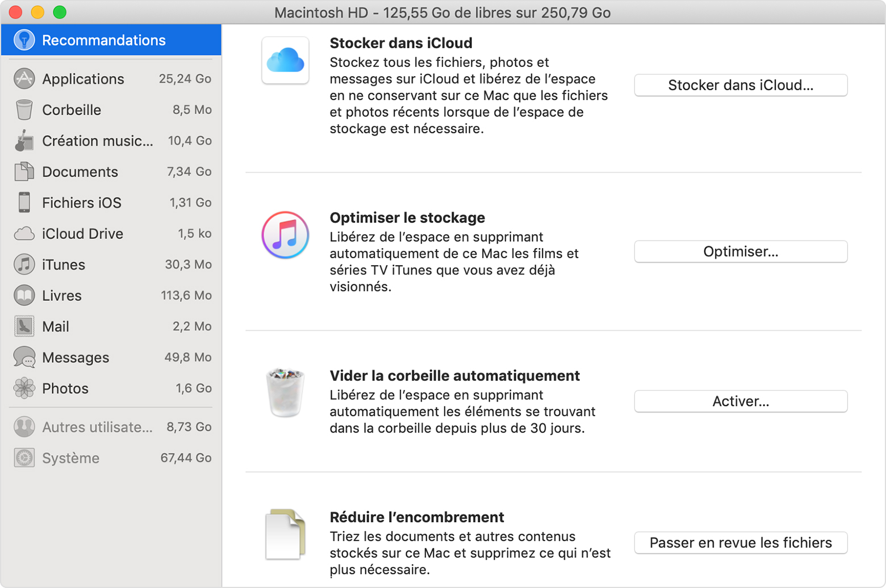Click the Autres utilisateurs people icon
Image resolution: width=886 pixels, height=588 pixels.
pos(24,427)
